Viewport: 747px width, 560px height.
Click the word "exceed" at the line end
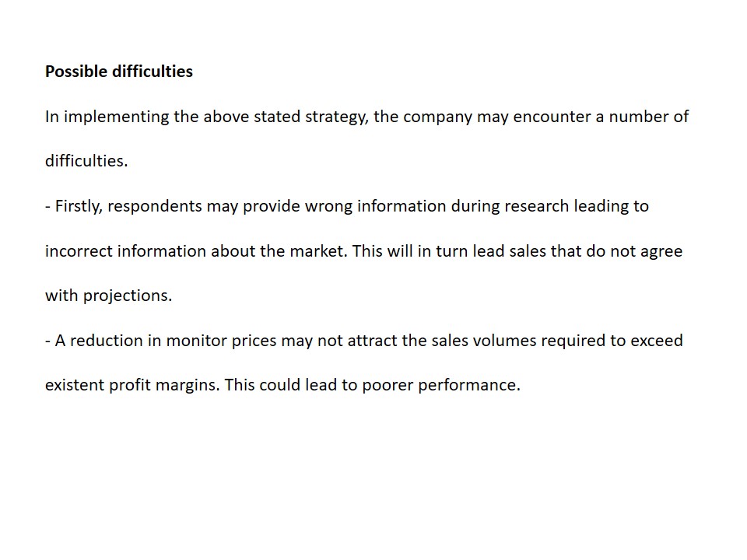point(657,341)
